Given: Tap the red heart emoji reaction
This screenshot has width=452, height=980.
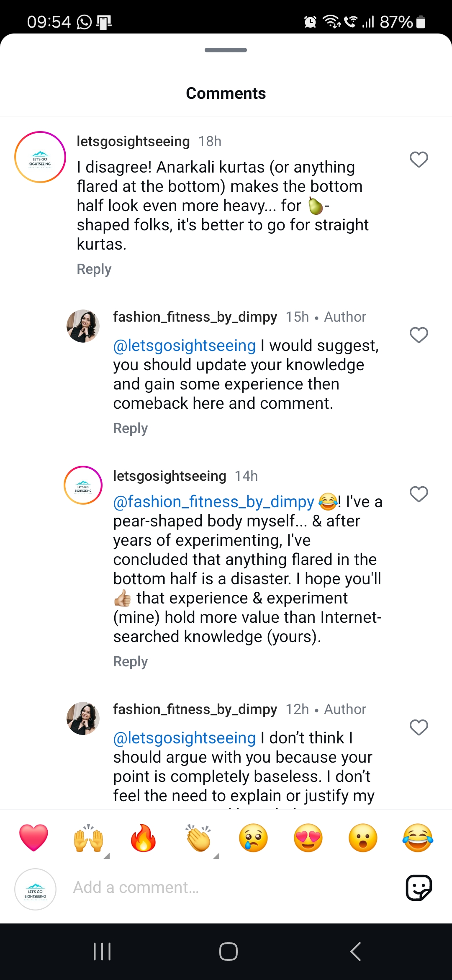Looking at the screenshot, I should (x=33, y=838).
